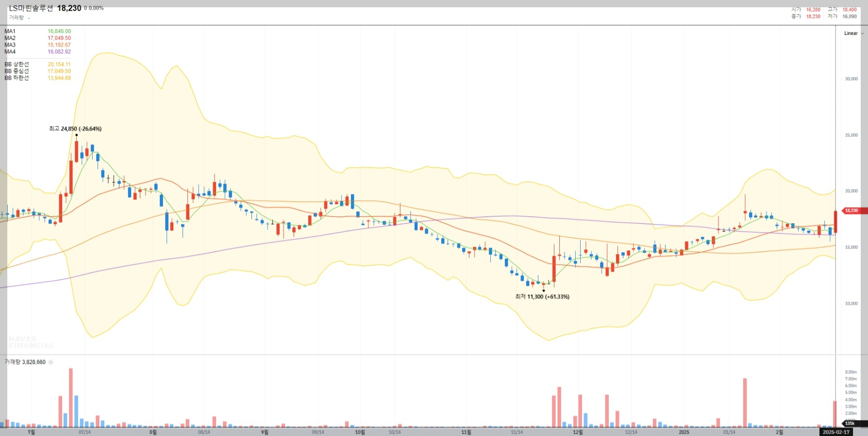
Task: Click the 시가 16,280 open price
Action: coord(806,10)
